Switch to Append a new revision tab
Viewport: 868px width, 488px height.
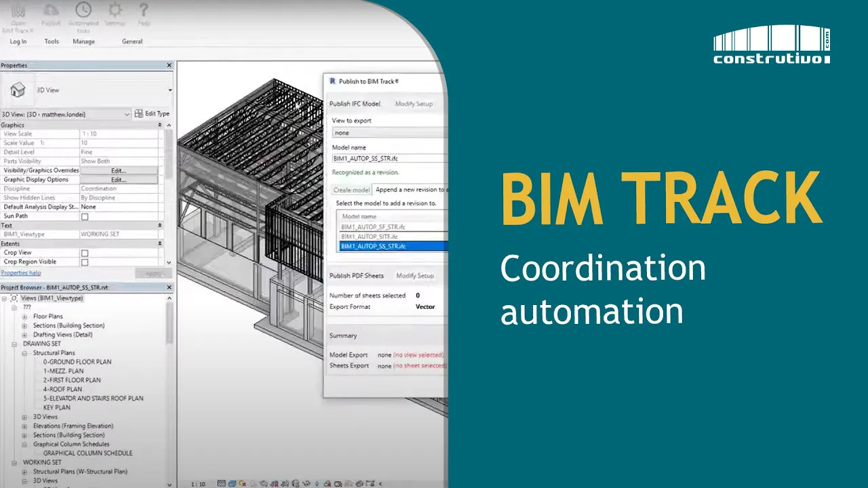pyautogui.click(x=409, y=190)
